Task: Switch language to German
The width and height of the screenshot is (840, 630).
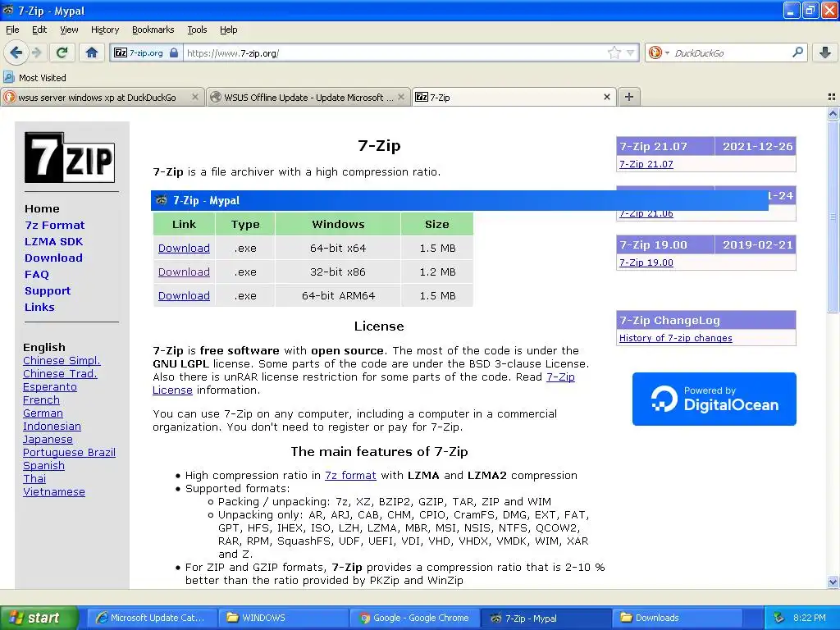Action: 43,413
